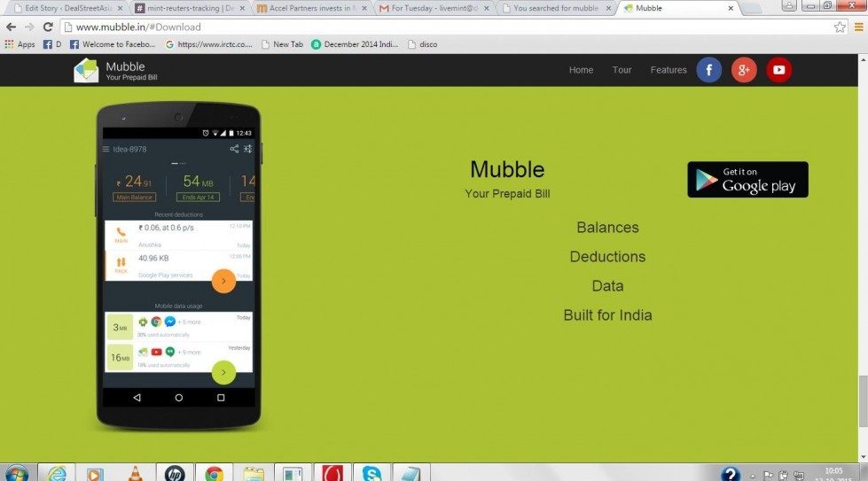Click the Facebook icon in site header

coord(708,70)
